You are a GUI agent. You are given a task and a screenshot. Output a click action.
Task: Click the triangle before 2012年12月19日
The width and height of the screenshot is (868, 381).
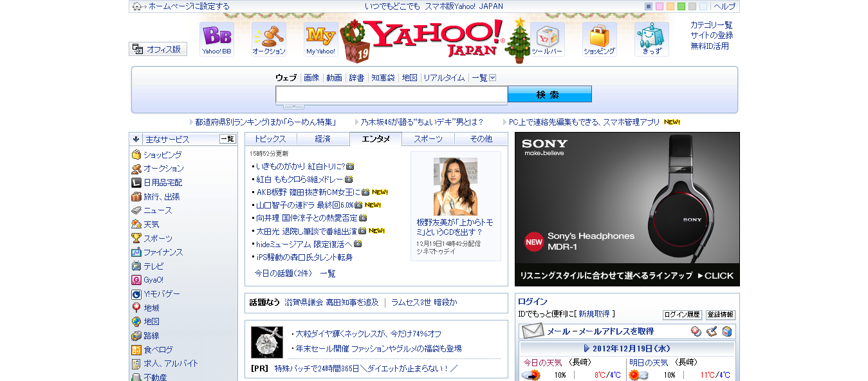pos(587,348)
